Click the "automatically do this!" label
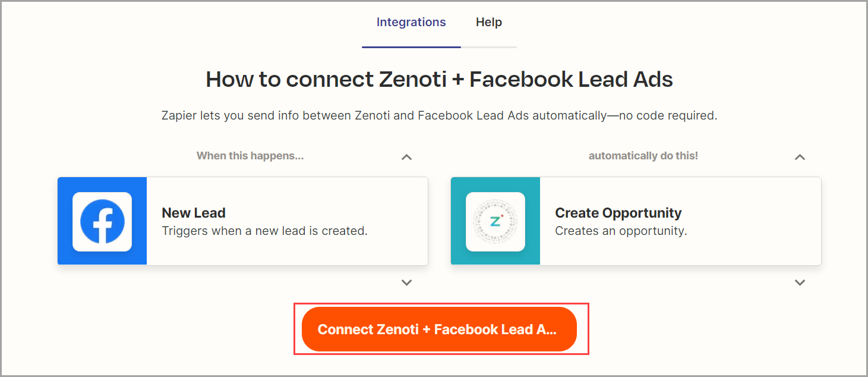The image size is (868, 377). pos(643,156)
